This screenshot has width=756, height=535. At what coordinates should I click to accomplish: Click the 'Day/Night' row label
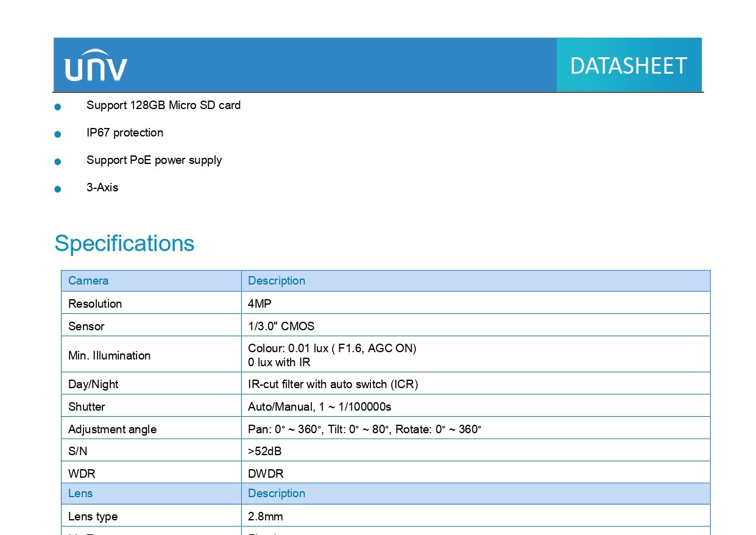93,384
